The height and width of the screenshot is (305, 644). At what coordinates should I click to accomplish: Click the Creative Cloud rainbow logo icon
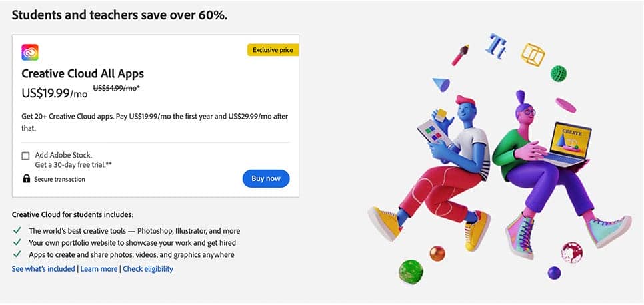click(x=30, y=52)
